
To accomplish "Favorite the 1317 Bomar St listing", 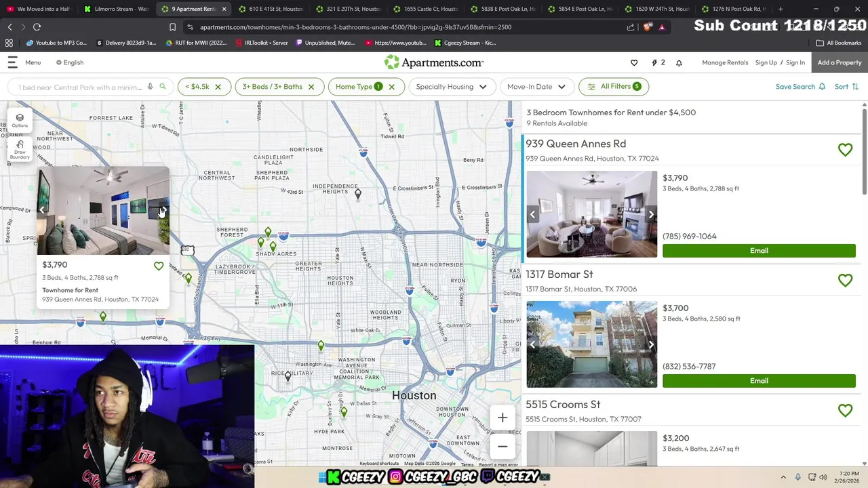I will (x=845, y=280).
